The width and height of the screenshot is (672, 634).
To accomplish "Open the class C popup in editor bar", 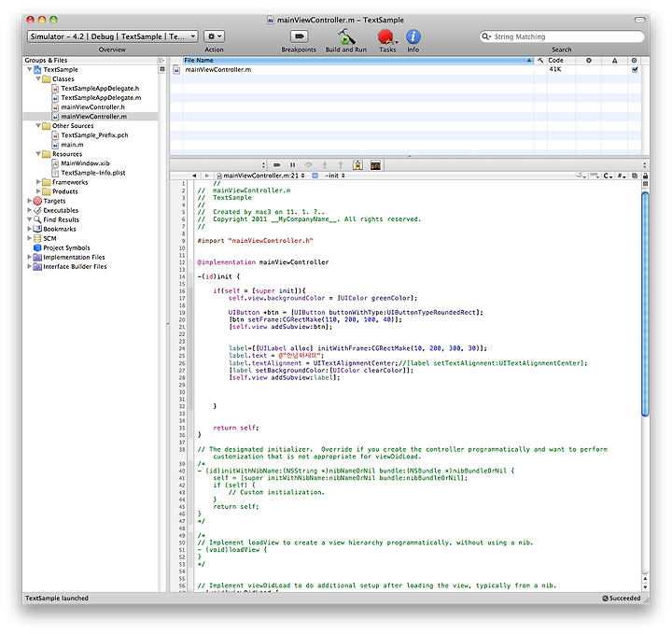I will tap(608, 176).
